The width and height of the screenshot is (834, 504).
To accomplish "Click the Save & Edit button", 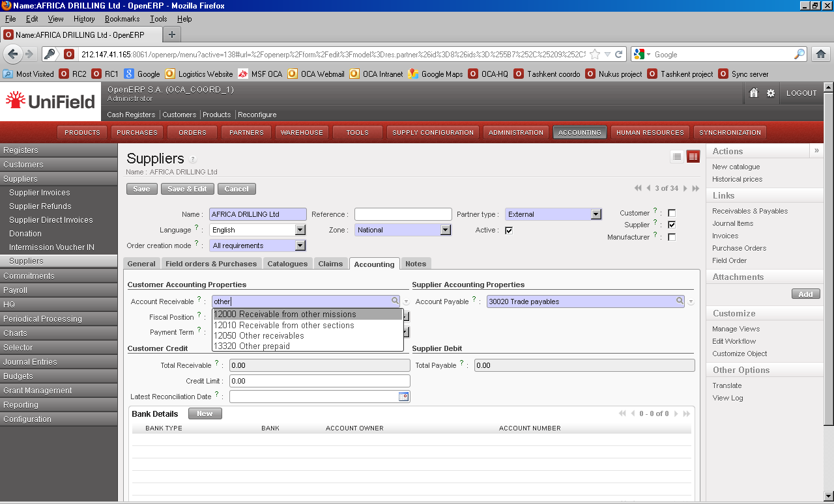I will (x=187, y=189).
